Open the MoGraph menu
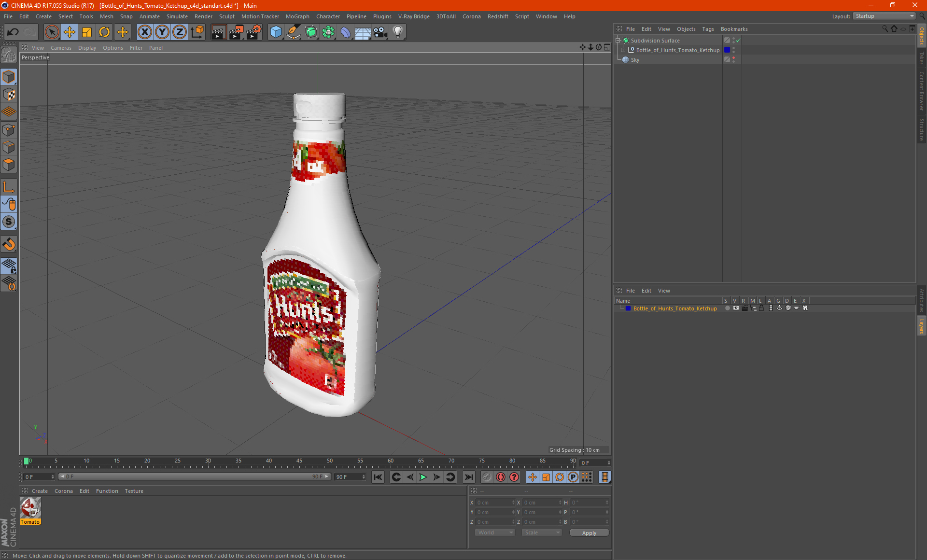The width and height of the screenshot is (927, 560). (297, 16)
